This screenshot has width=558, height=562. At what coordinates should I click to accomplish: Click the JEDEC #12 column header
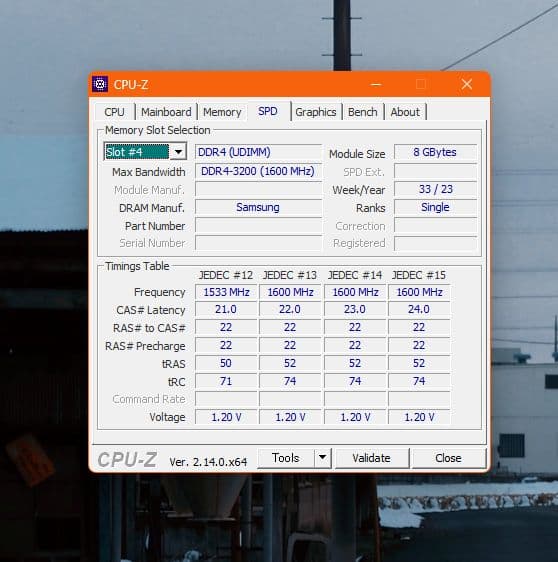[x=226, y=275]
